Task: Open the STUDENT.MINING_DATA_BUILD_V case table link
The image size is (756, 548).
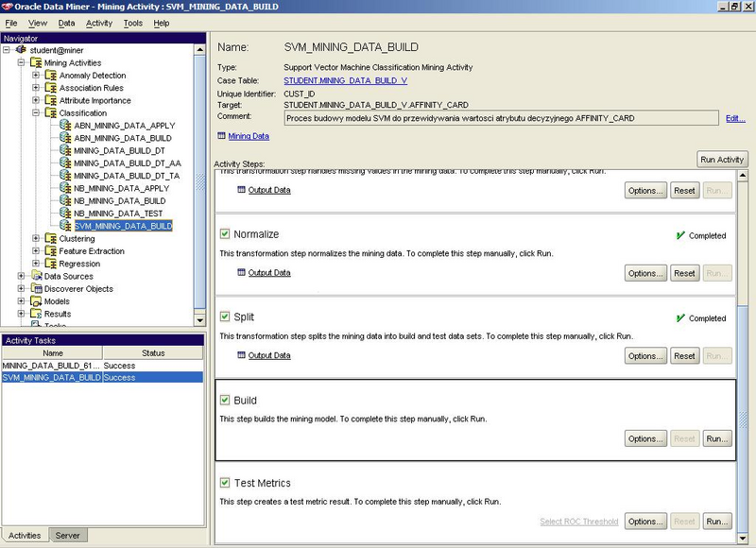Action: pos(345,80)
